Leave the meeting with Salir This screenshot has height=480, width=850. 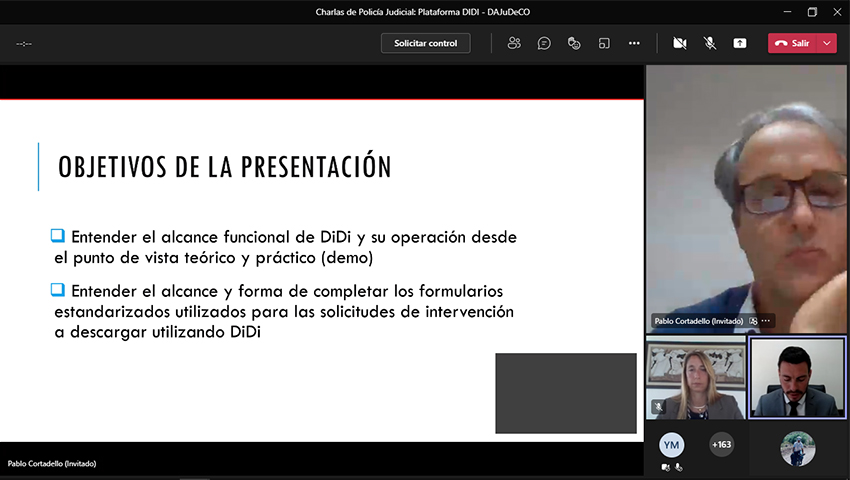click(x=792, y=43)
